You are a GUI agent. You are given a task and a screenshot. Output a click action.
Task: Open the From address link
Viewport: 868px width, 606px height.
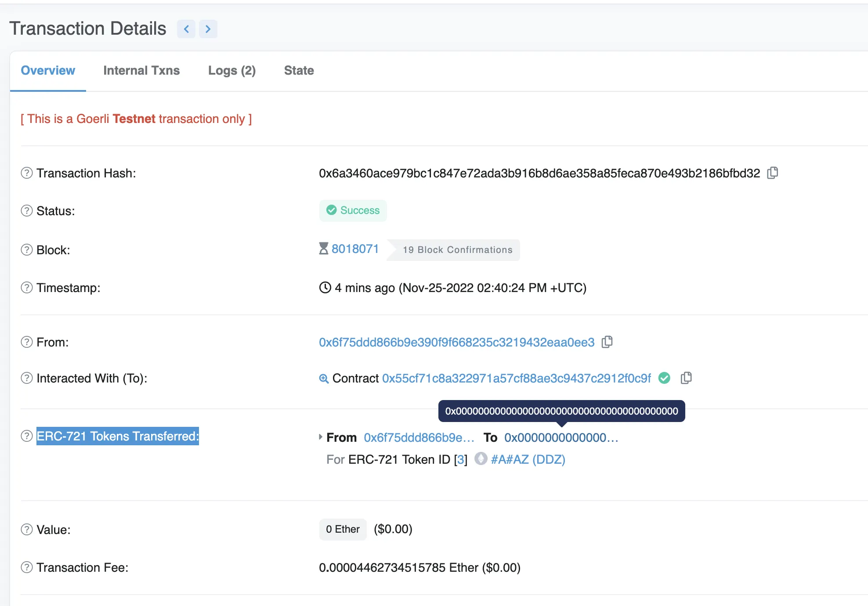[x=456, y=342]
